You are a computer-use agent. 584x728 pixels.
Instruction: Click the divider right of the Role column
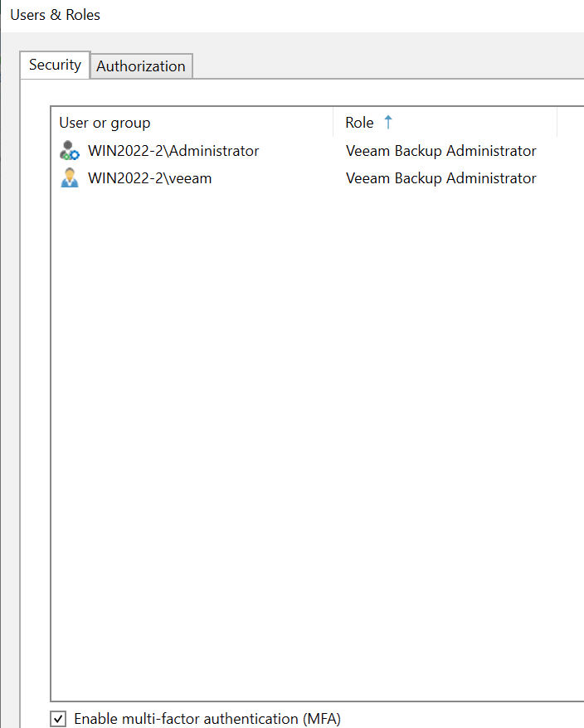pyautogui.click(x=557, y=123)
